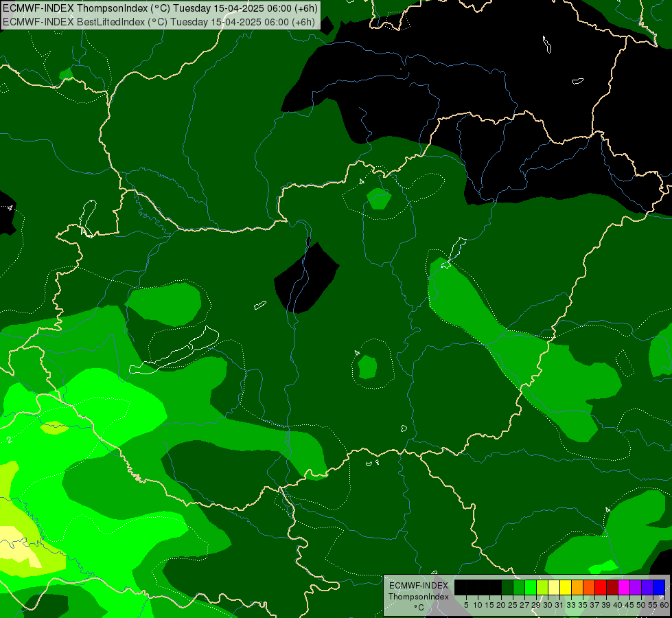Click legend tick value '10'
Image resolution: width=672 pixels, height=618 pixels.
click(x=478, y=605)
